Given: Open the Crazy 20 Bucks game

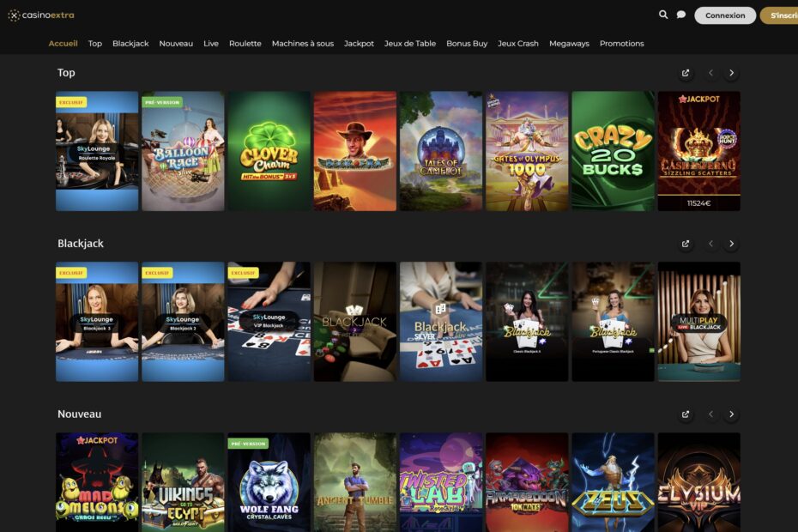Looking at the screenshot, I should [x=613, y=151].
